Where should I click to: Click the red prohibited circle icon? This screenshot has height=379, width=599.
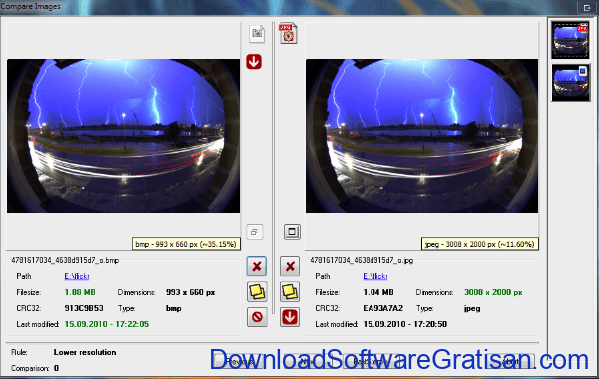pos(257,317)
